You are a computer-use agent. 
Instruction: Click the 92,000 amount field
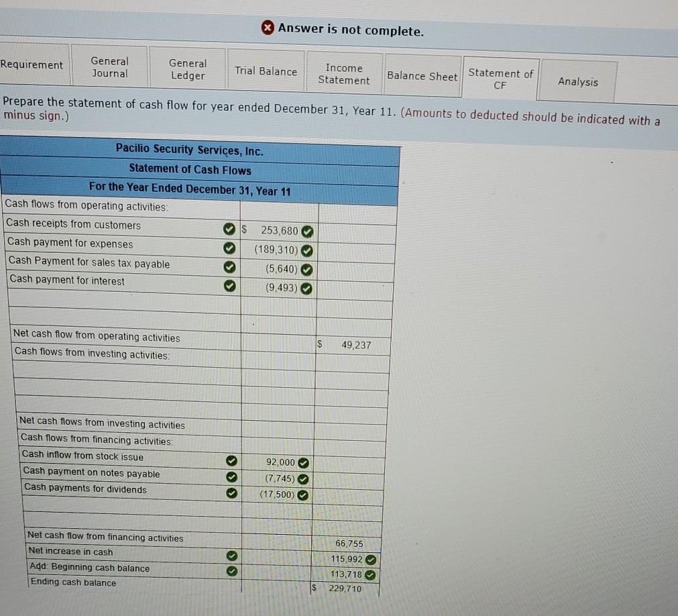pyautogui.click(x=278, y=462)
